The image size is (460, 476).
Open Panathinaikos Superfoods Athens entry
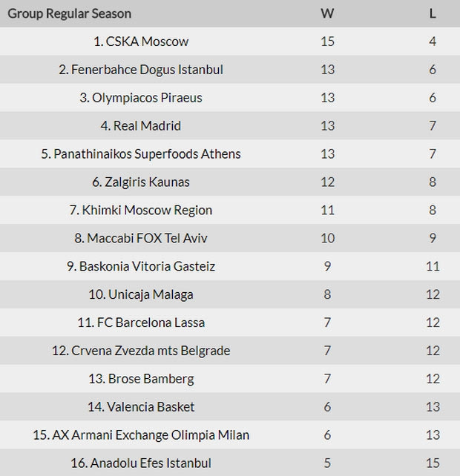tap(141, 154)
